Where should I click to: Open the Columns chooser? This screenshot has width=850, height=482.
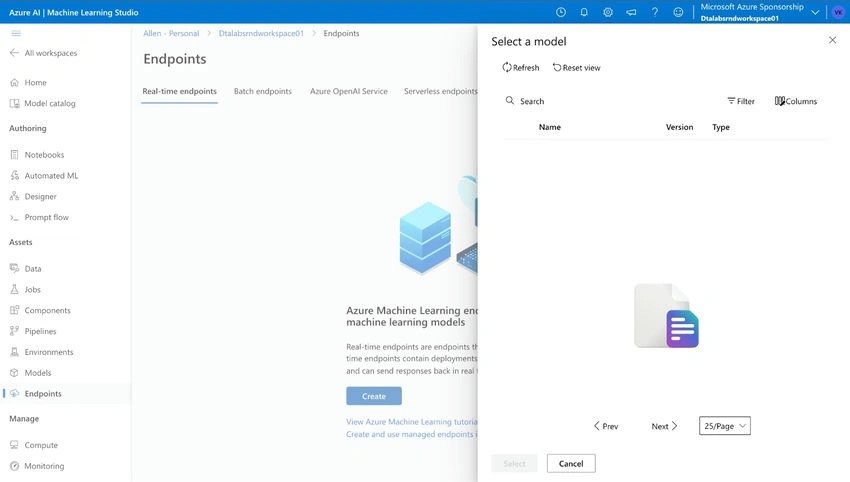pyautogui.click(x=795, y=101)
